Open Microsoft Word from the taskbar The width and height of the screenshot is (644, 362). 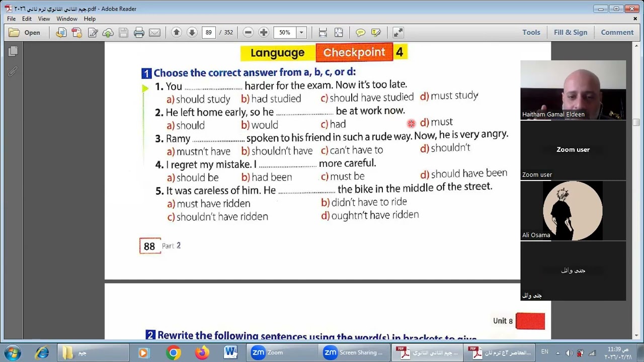click(231, 352)
